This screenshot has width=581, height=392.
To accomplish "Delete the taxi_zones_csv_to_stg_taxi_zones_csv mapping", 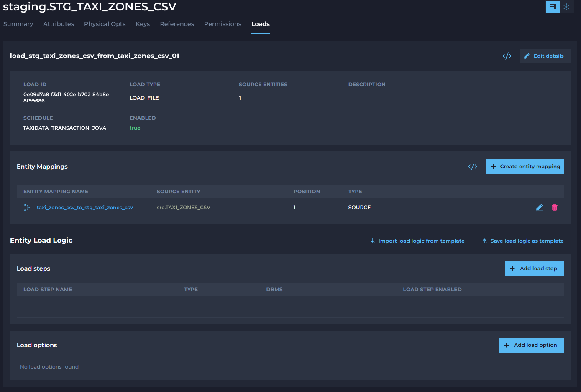I will tap(555, 208).
